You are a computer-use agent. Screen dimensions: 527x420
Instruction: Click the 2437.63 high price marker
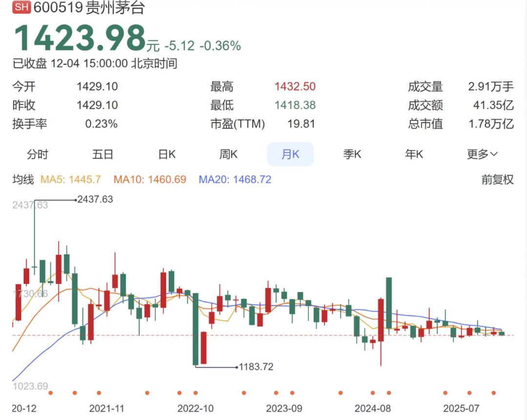click(95, 199)
